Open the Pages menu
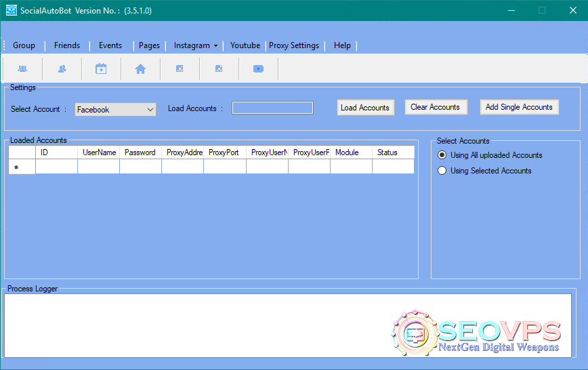The height and width of the screenshot is (370, 588). (149, 45)
